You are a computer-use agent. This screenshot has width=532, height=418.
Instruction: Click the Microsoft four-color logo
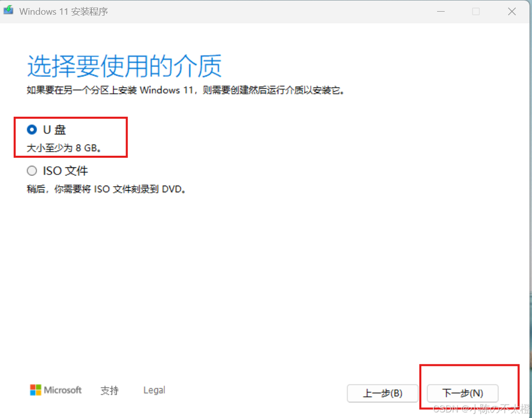click(x=36, y=390)
